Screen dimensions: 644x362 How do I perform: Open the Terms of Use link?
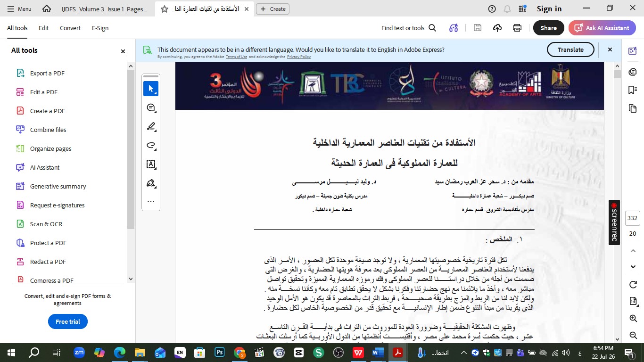[x=236, y=57]
